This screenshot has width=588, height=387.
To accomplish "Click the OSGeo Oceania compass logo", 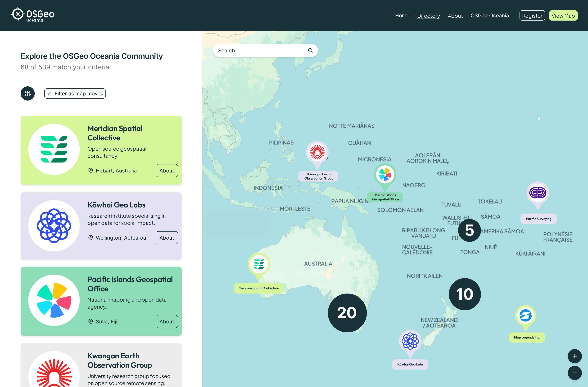I will pos(33,15).
